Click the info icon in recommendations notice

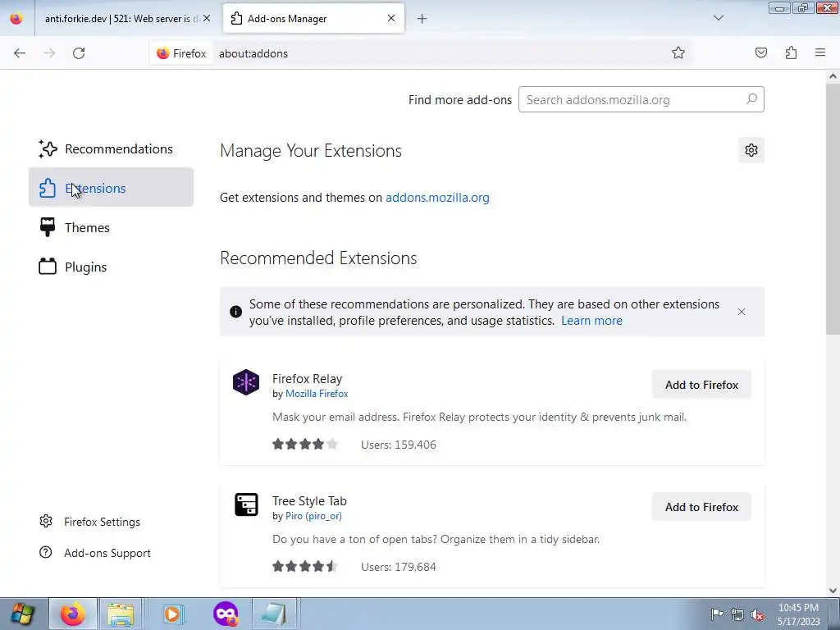click(235, 312)
